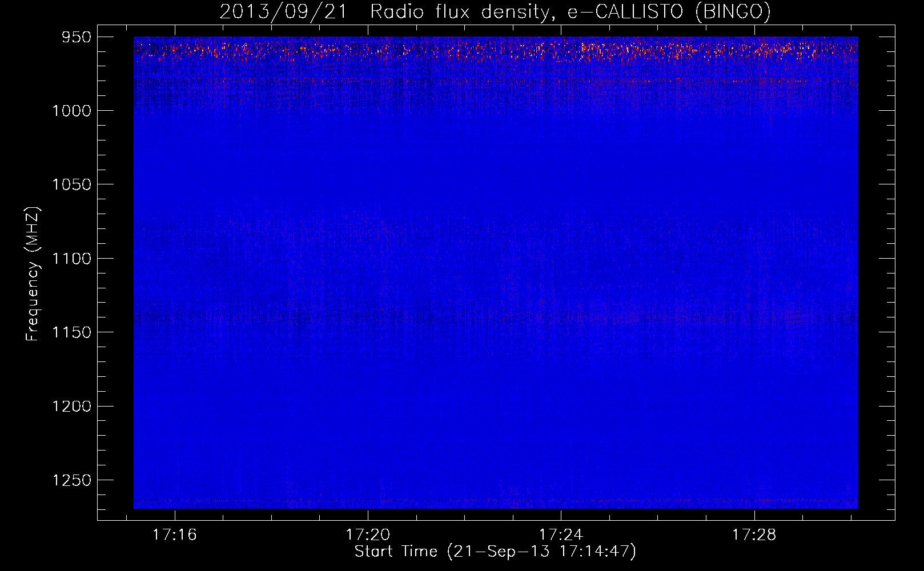Select the 1150 frequency axis label

[72, 332]
